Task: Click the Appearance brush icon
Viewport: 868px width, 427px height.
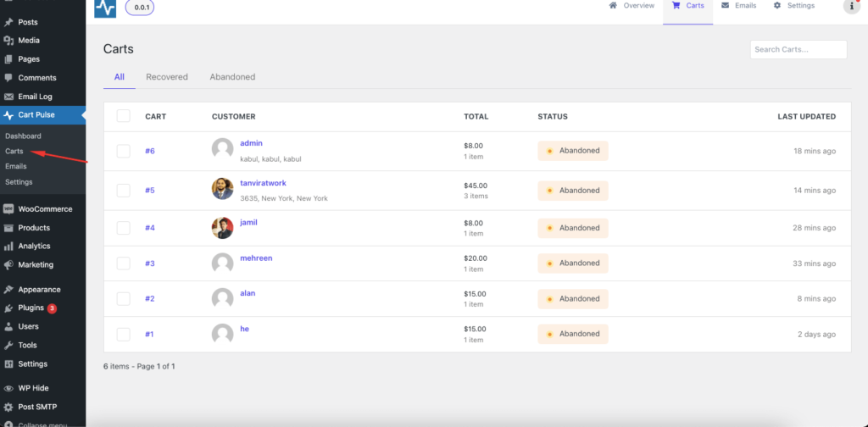Action: [x=8, y=290]
